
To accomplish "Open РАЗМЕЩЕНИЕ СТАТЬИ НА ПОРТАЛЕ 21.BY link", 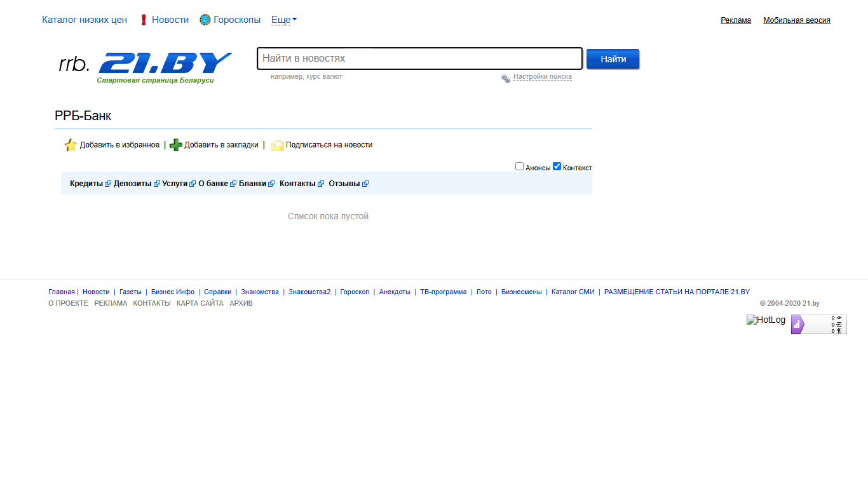I will click(x=677, y=292).
